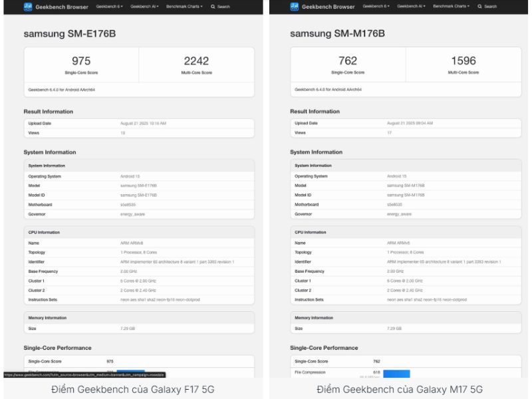Click the 1596 multi-core score
Viewport: 532px width, 399px height.
click(x=464, y=61)
